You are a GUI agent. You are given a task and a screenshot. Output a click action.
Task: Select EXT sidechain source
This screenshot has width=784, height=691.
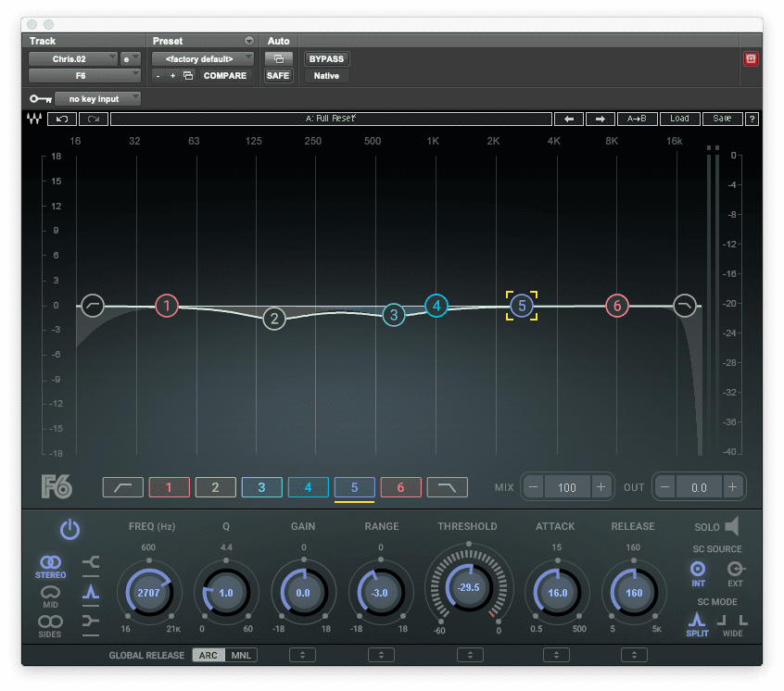735,569
